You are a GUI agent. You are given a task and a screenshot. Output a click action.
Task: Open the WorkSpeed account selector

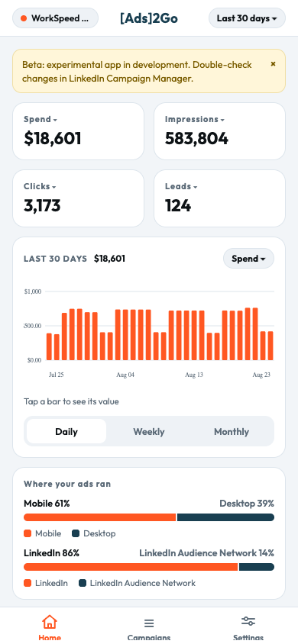[56, 18]
